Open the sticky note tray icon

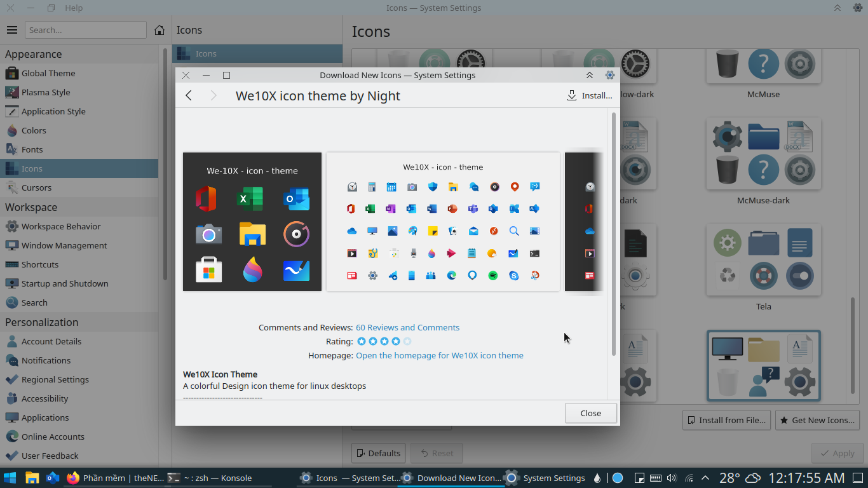tap(640, 478)
